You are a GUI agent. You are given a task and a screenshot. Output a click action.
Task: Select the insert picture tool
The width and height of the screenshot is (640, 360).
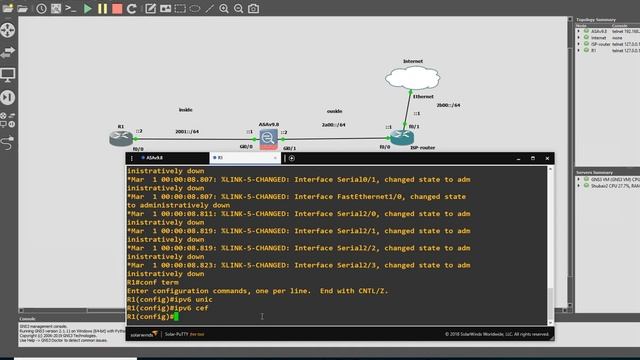(165, 8)
